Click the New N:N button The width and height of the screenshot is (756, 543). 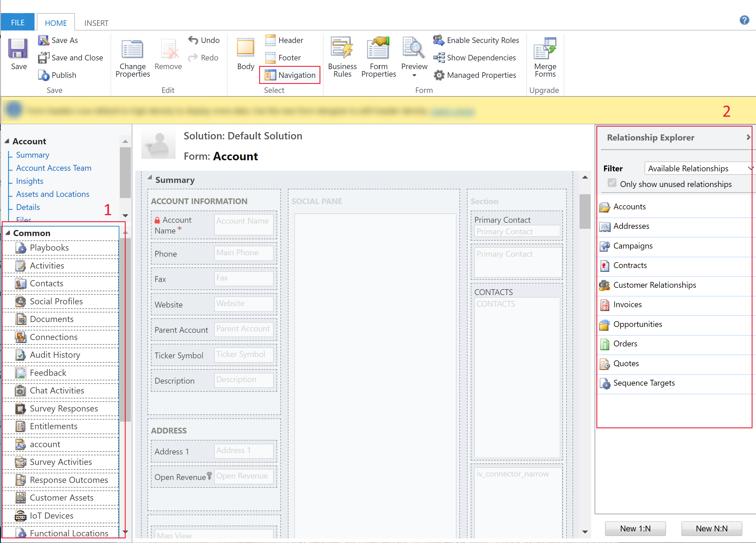[x=712, y=528]
